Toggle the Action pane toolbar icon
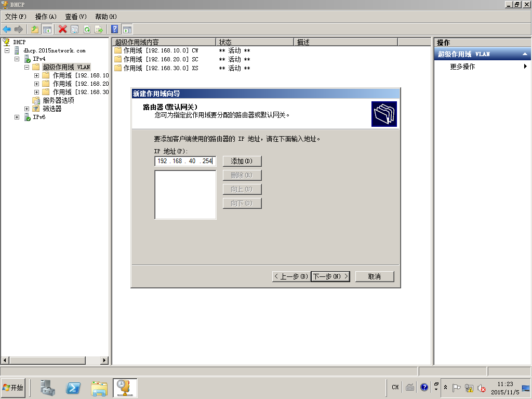The image size is (532, 399). [x=127, y=30]
